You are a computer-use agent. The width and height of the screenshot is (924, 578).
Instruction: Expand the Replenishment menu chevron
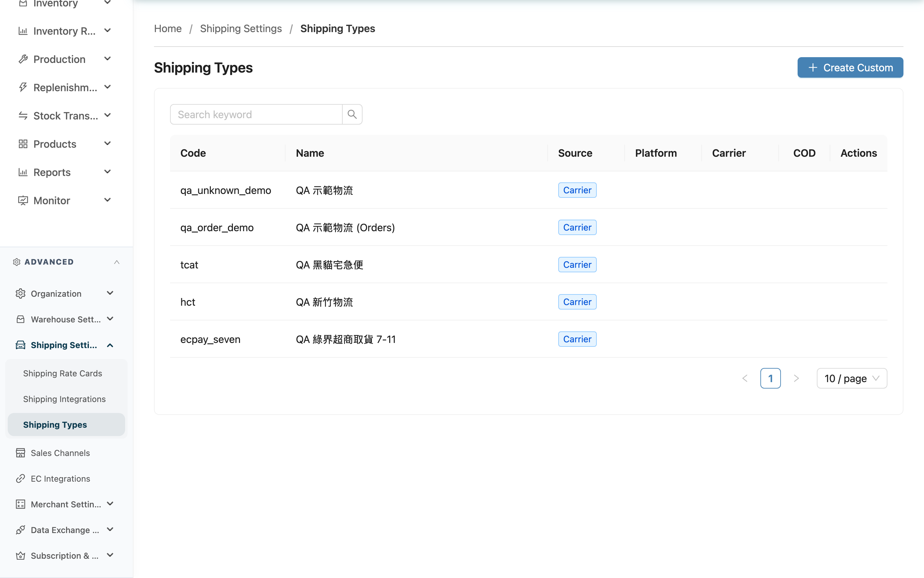coord(108,87)
